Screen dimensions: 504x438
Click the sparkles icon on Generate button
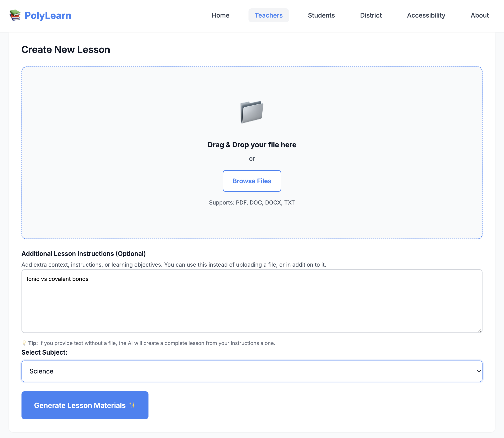[132, 405]
